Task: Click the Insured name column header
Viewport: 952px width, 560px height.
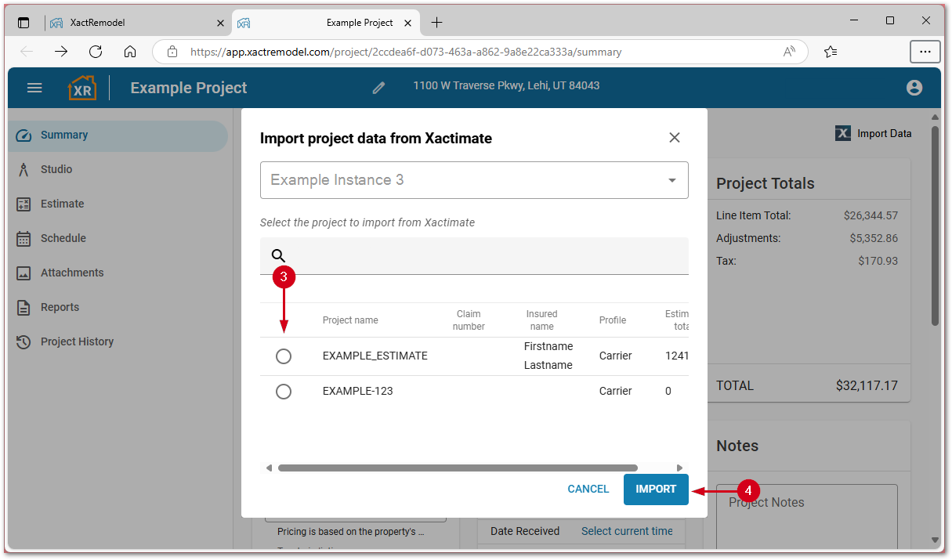Action: [x=541, y=320]
